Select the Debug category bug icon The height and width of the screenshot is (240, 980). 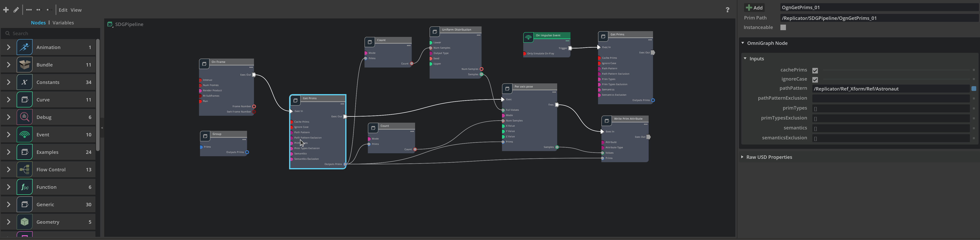pyautogui.click(x=24, y=117)
